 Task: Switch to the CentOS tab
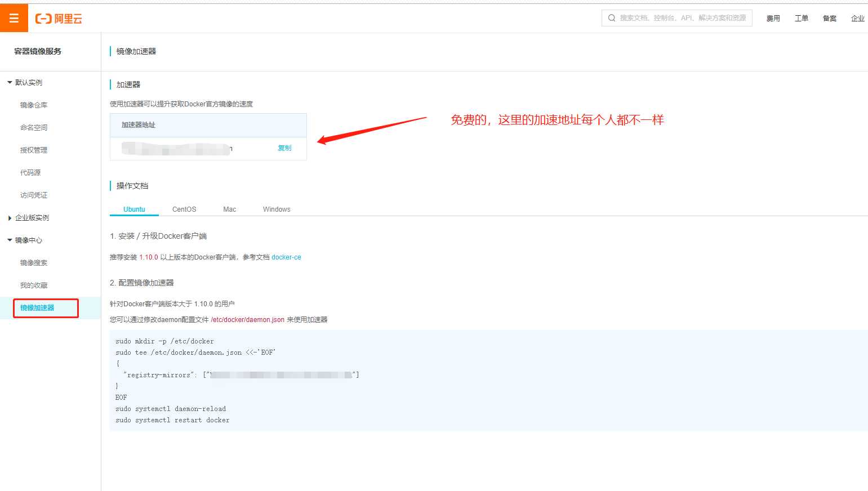tap(184, 209)
